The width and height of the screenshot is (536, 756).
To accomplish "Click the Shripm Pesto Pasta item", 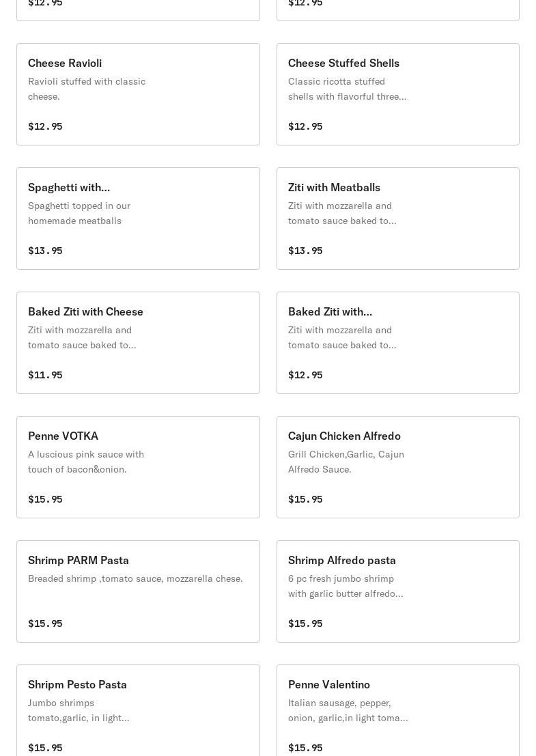I will click(77, 684).
